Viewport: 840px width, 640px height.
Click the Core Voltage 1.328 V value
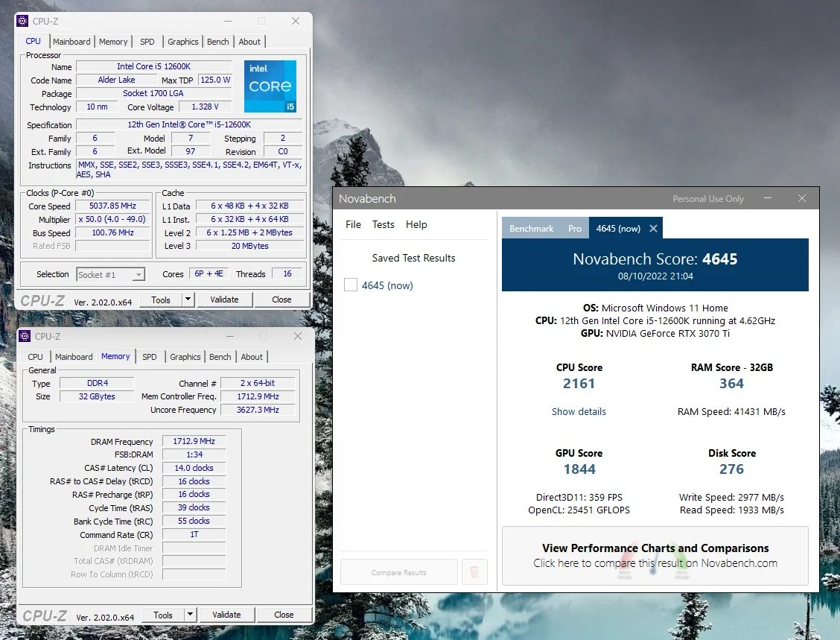(206, 107)
